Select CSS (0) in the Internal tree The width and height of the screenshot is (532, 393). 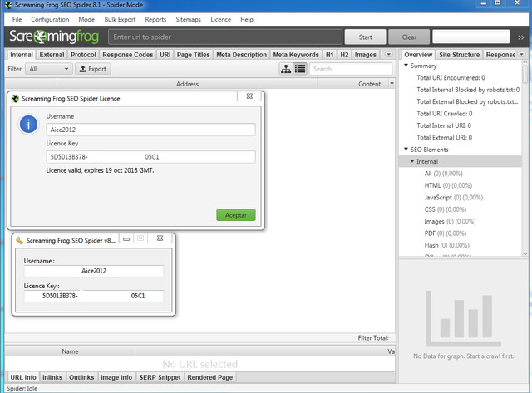pyautogui.click(x=446, y=209)
